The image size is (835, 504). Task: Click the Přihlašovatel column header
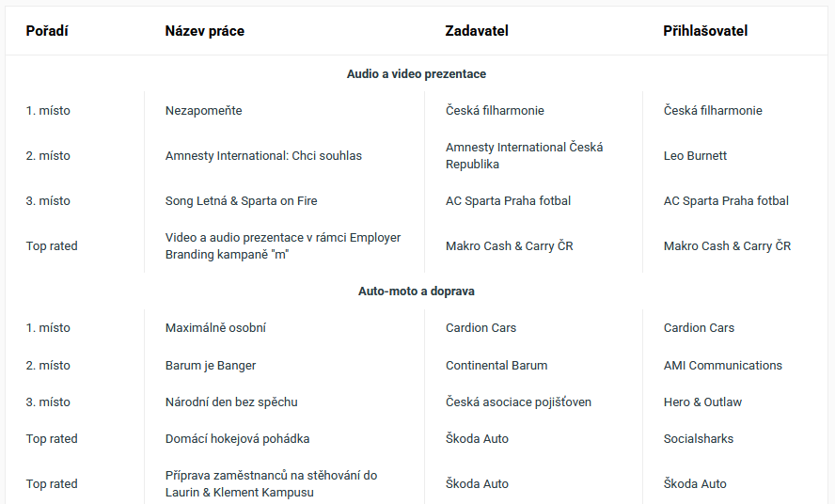click(705, 31)
